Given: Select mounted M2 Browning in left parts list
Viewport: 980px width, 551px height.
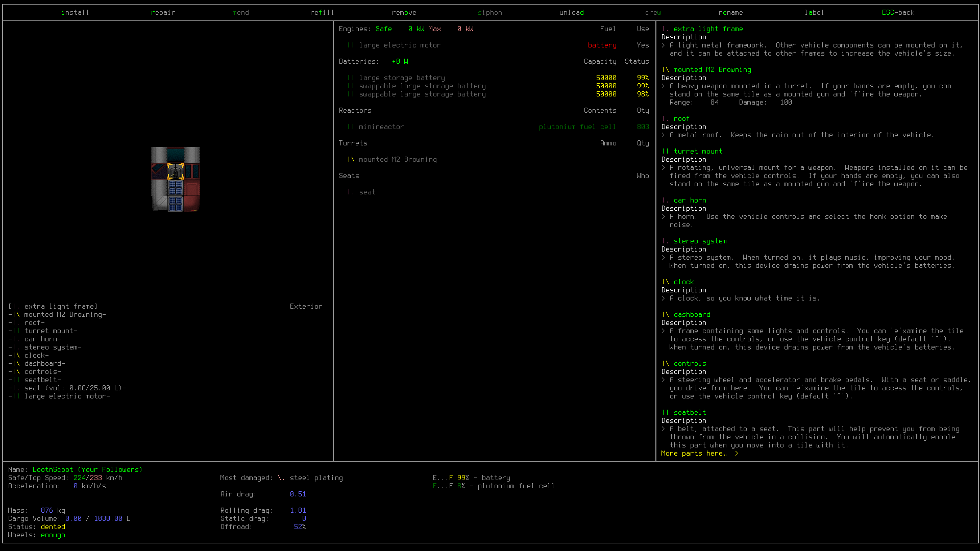Looking at the screenshot, I should point(57,315).
